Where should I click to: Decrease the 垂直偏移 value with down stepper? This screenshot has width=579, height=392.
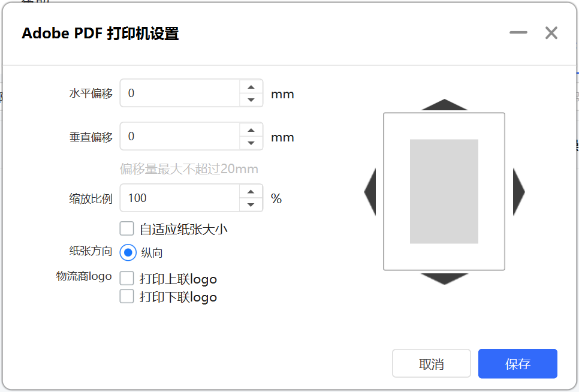[251, 143]
